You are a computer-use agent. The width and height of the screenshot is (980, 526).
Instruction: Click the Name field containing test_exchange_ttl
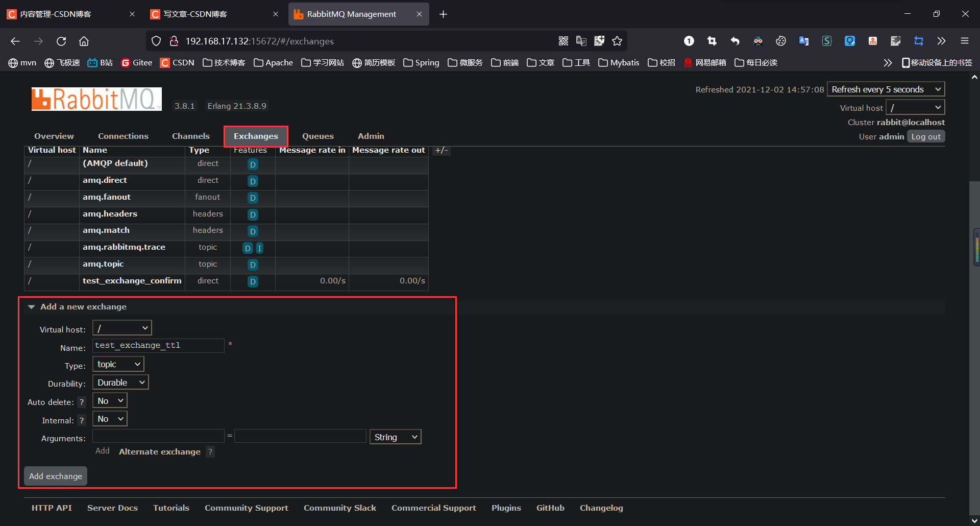pos(158,346)
